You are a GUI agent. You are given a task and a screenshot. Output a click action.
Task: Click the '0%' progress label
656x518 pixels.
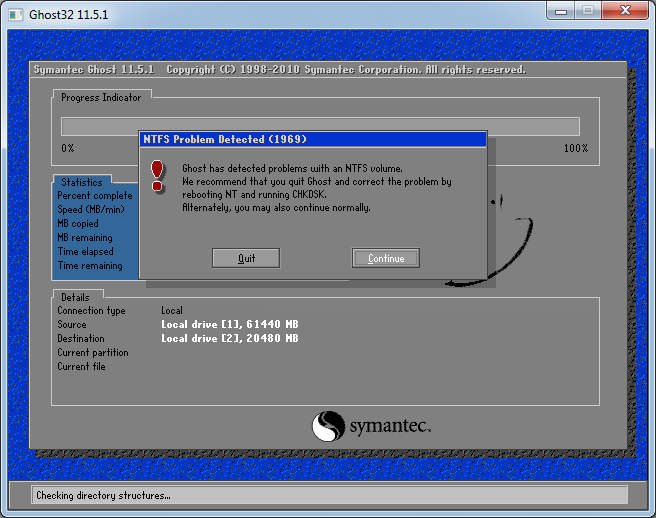tap(68, 148)
